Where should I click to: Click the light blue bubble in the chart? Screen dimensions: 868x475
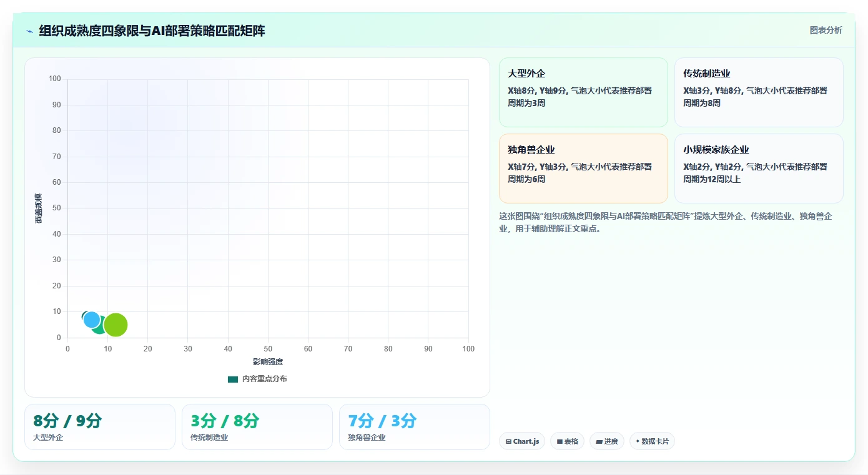click(x=92, y=320)
